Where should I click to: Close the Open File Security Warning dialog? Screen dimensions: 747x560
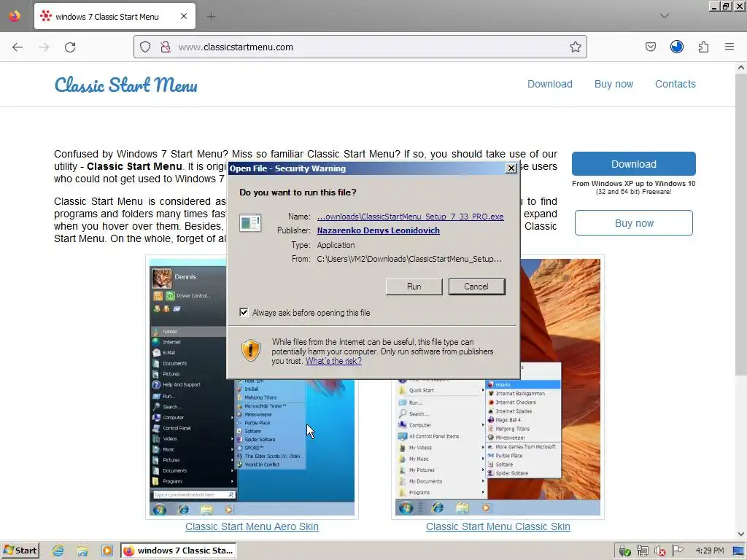511,168
